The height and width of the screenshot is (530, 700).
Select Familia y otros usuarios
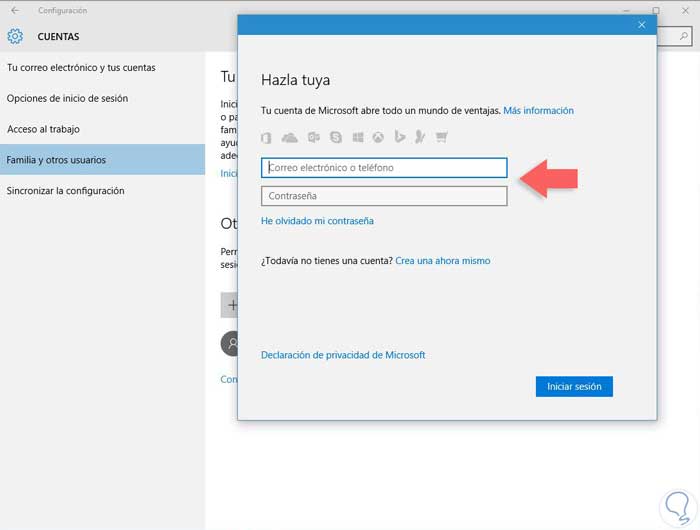[102, 159]
